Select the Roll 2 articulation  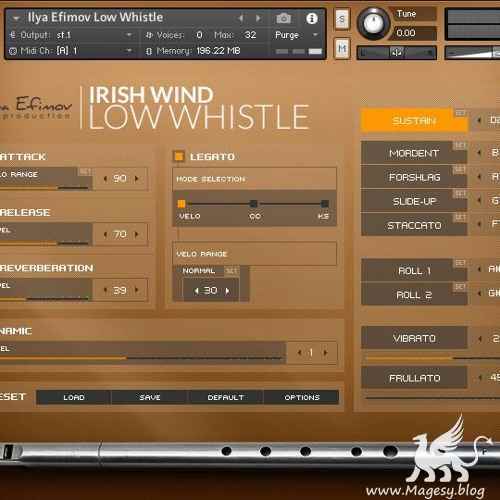point(414,295)
